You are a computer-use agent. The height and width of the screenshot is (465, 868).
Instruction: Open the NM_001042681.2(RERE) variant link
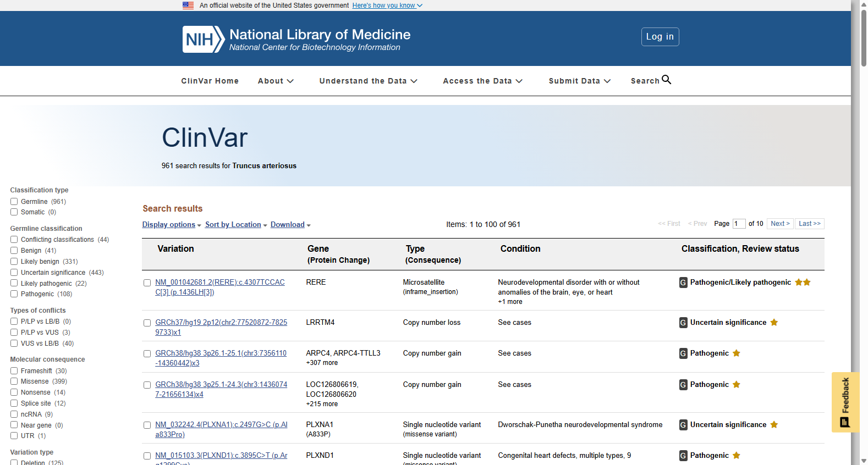click(x=220, y=287)
